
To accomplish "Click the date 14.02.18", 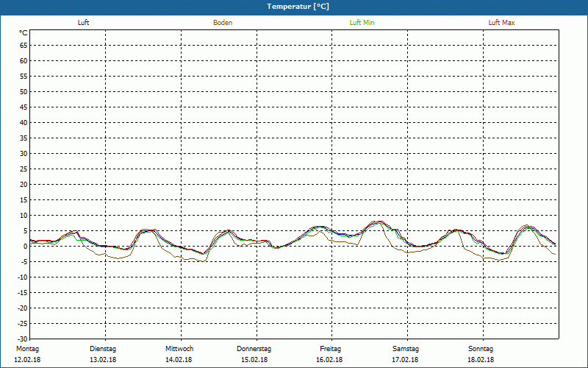I will pyautogui.click(x=179, y=360).
